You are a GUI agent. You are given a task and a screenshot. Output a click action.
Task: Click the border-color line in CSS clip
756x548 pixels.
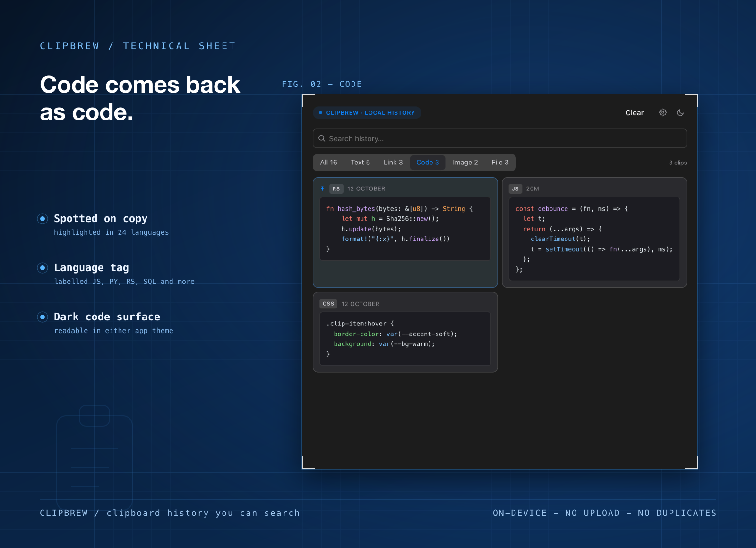tap(395, 334)
